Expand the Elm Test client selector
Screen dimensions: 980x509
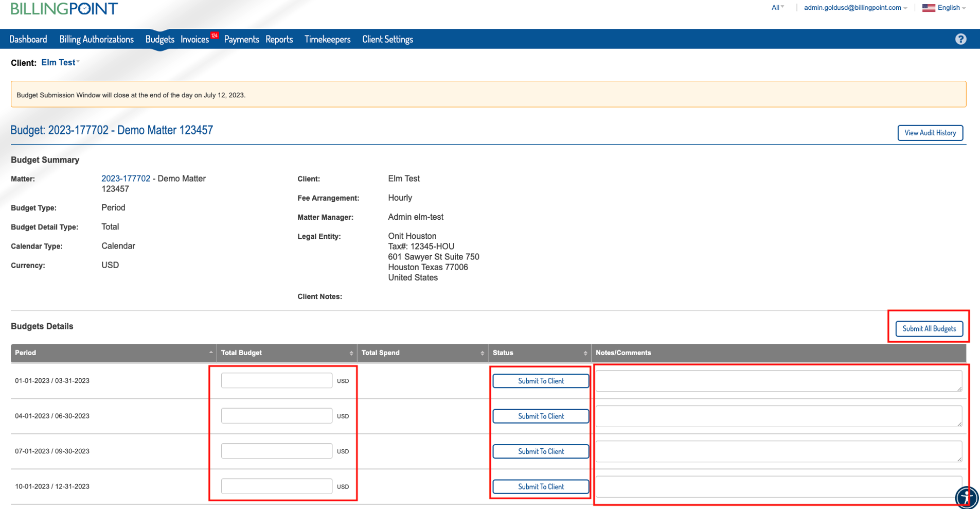(60, 62)
